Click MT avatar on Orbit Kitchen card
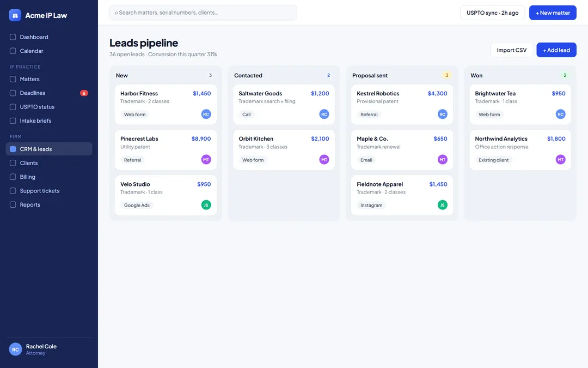Image resolution: width=588 pixels, height=368 pixels. tap(324, 160)
